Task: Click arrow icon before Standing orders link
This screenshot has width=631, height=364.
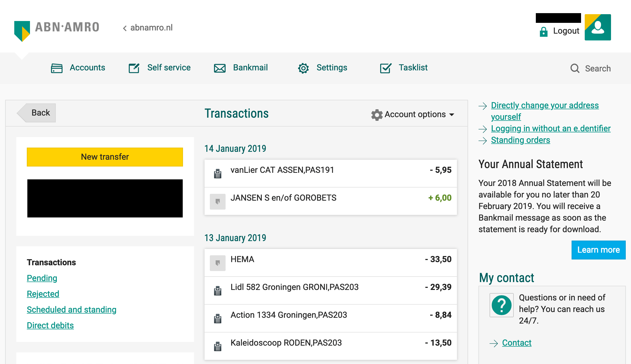Action: (483, 141)
